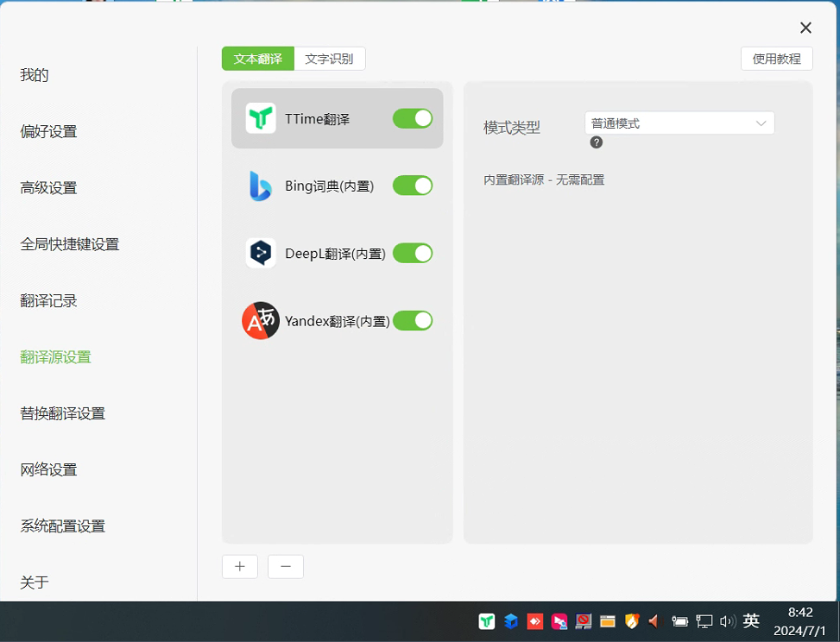This screenshot has height=642, width=840.
Task: Toggle off DeepL翻译 source
Action: pos(413,253)
